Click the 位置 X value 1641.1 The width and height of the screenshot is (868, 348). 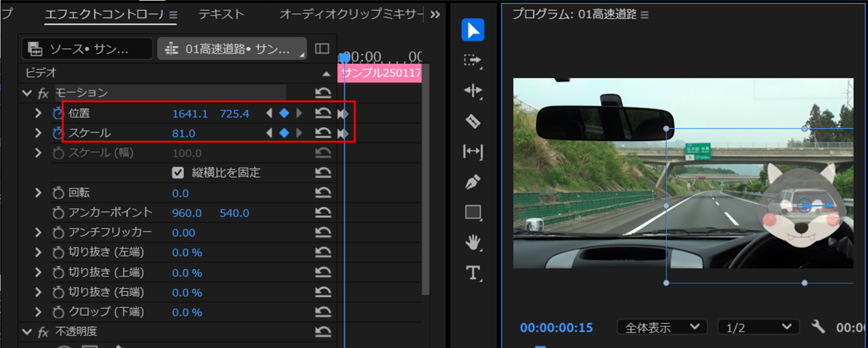click(190, 114)
